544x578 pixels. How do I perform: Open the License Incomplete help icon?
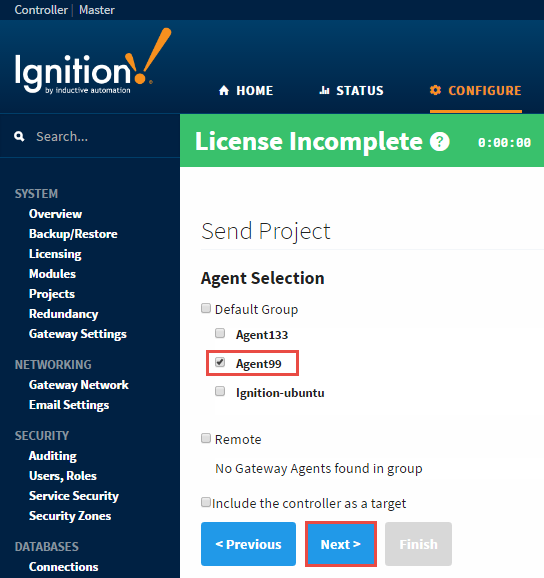439,142
